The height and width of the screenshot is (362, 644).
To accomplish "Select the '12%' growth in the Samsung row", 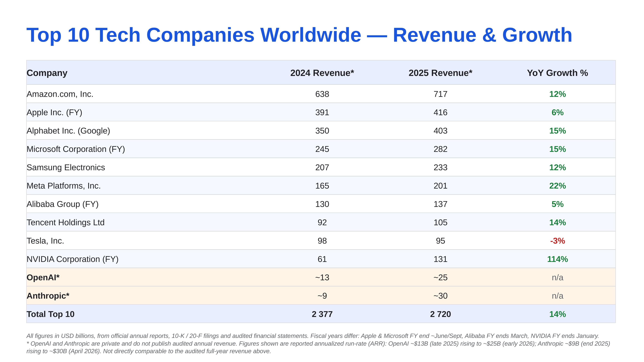I will pos(558,167).
